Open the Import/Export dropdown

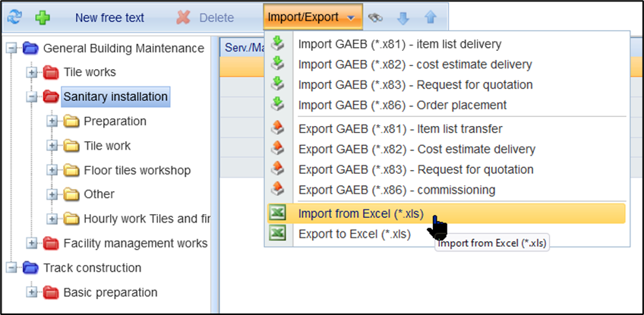pyautogui.click(x=311, y=16)
